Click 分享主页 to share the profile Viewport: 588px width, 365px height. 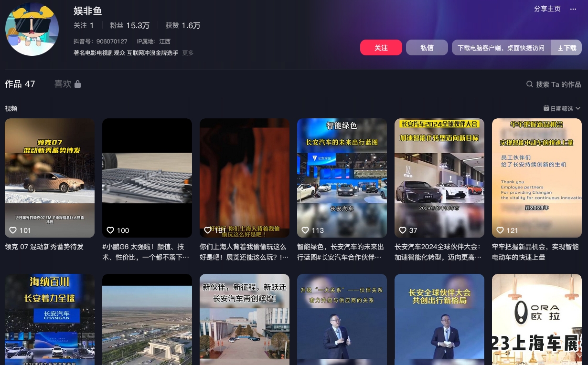click(x=547, y=9)
